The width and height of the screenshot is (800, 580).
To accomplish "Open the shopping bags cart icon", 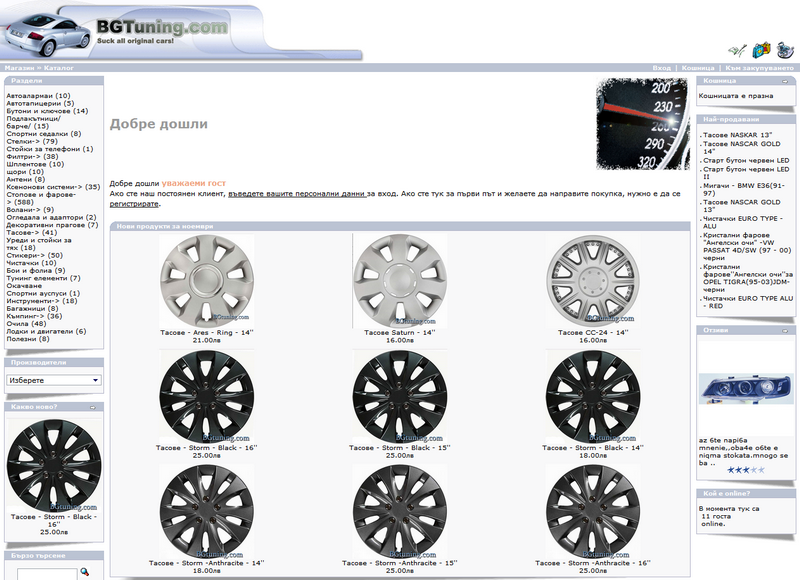I will tap(761, 49).
